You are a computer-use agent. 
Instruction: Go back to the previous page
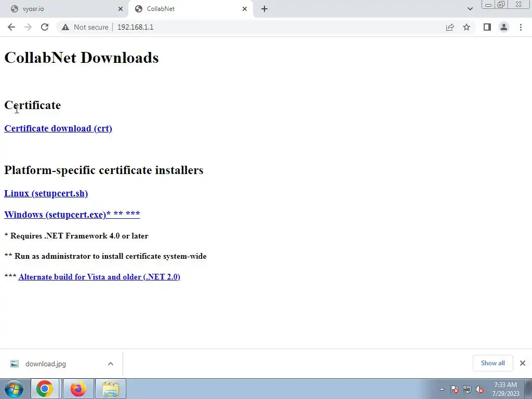coord(11,27)
